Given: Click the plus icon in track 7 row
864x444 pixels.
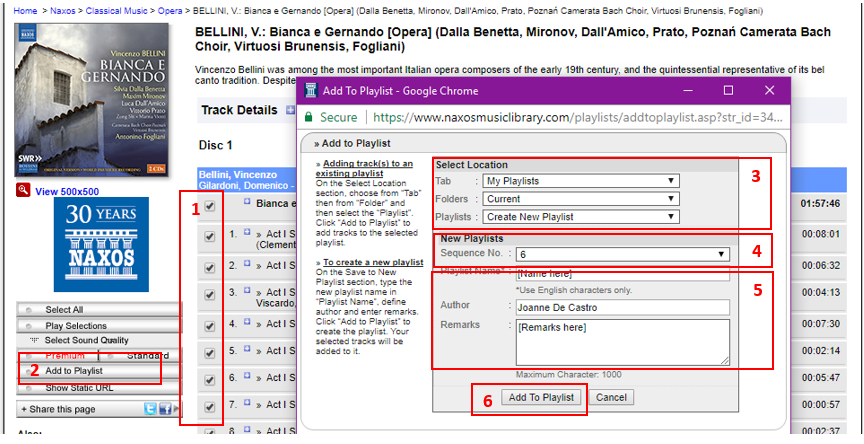Looking at the screenshot, I should point(247,403).
